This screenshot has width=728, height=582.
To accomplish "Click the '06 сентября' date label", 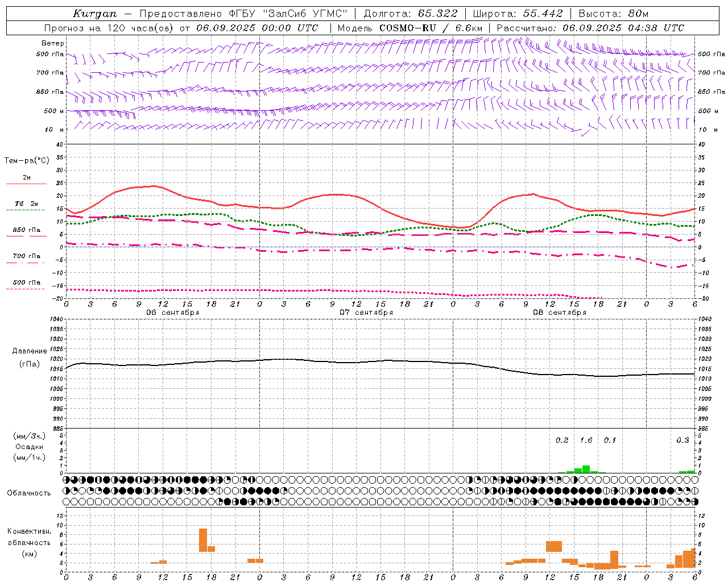I will pyautogui.click(x=172, y=313).
